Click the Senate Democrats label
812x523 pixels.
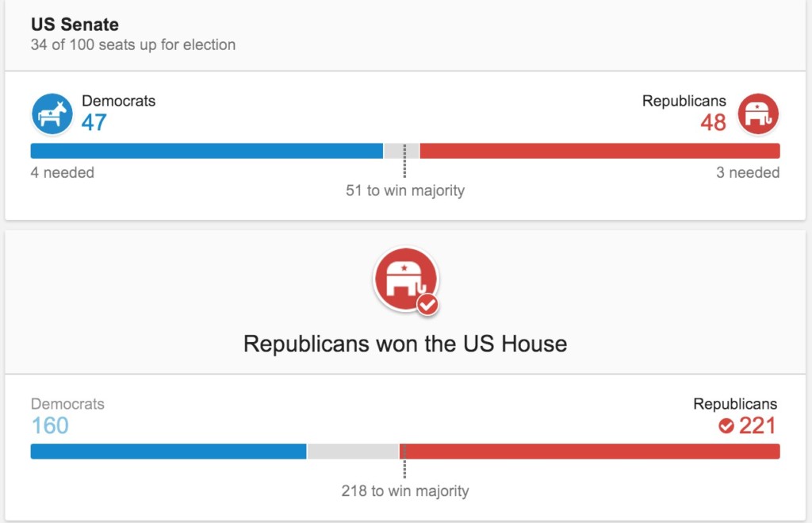pyautogui.click(x=119, y=101)
